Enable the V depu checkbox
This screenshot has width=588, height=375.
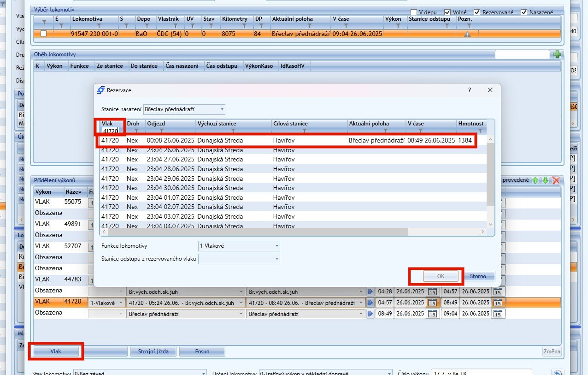pos(414,12)
